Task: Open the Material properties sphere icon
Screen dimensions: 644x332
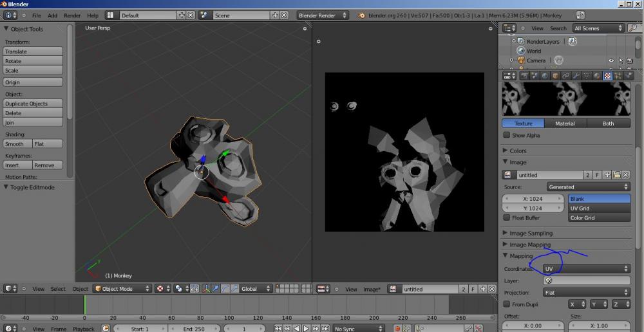Action: (x=597, y=76)
